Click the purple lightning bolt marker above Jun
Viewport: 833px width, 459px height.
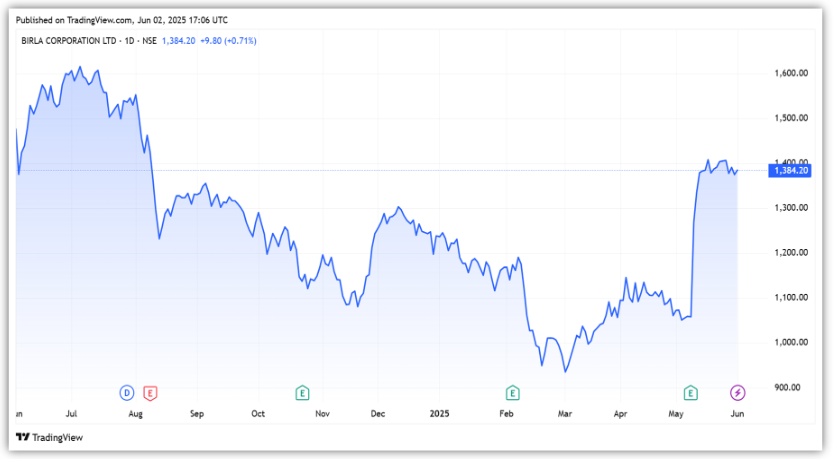(737, 392)
